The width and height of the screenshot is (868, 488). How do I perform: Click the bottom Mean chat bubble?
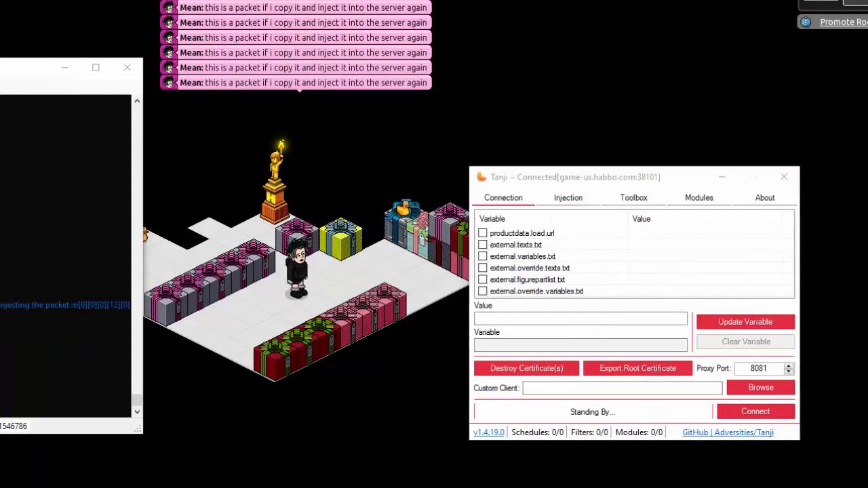pyautogui.click(x=296, y=83)
